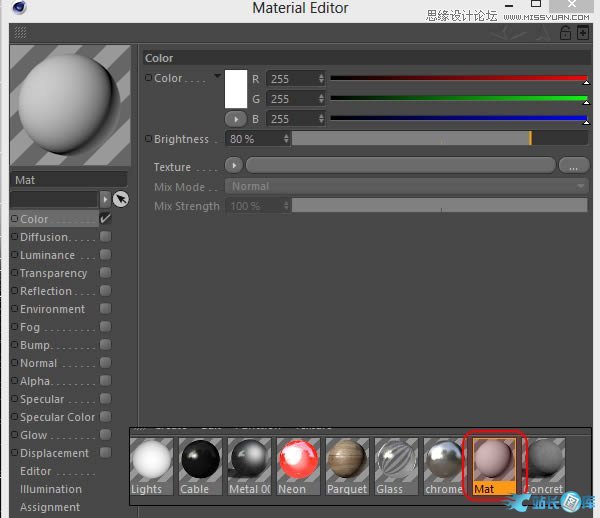Click the Brightness percentage input field
Screen dimensions: 600x518
point(255,139)
